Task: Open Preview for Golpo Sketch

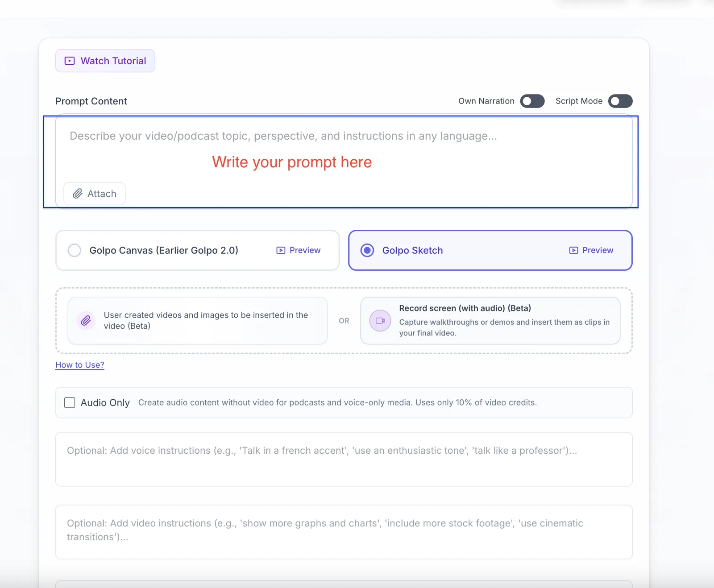Action: [591, 250]
